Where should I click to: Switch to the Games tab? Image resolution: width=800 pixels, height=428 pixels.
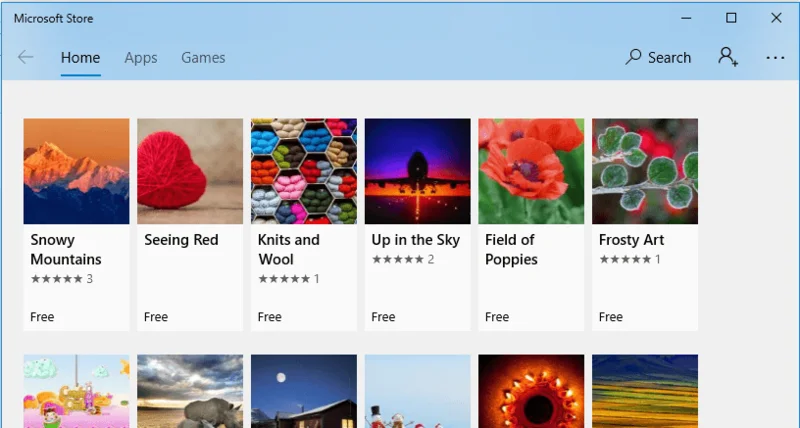point(203,58)
